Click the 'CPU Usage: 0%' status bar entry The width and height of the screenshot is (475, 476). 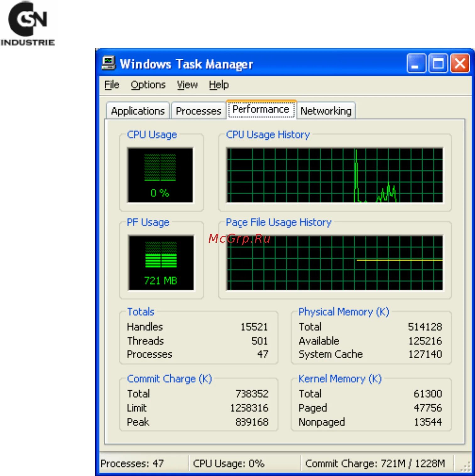(229, 463)
